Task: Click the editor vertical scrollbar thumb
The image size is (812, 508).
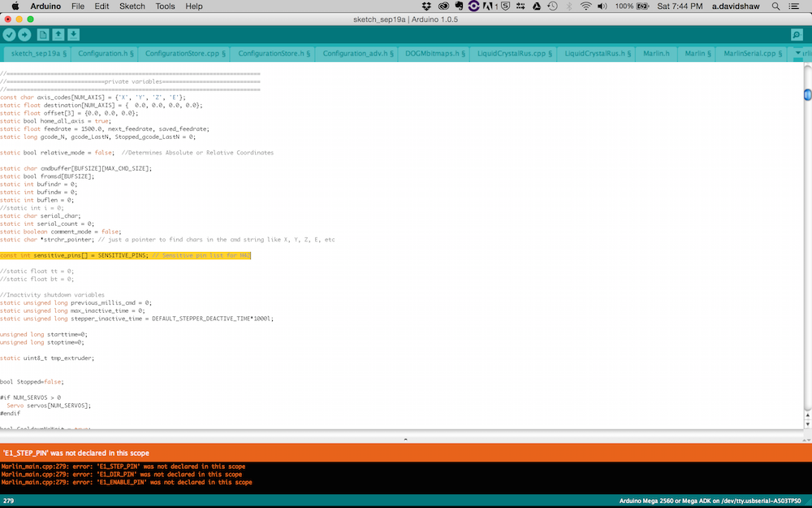Action: 807,95
